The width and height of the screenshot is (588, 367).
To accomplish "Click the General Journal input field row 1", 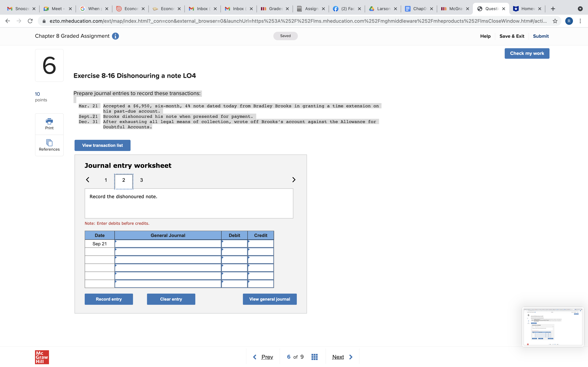I will (168, 244).
